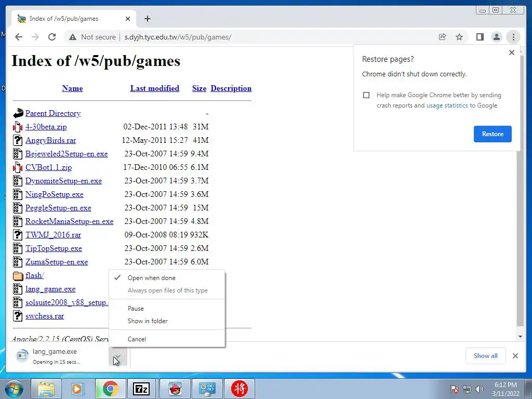This screenshot has width=532, height=399.
Task: Toggle Open when done option
Action: (x=167, y=278)
